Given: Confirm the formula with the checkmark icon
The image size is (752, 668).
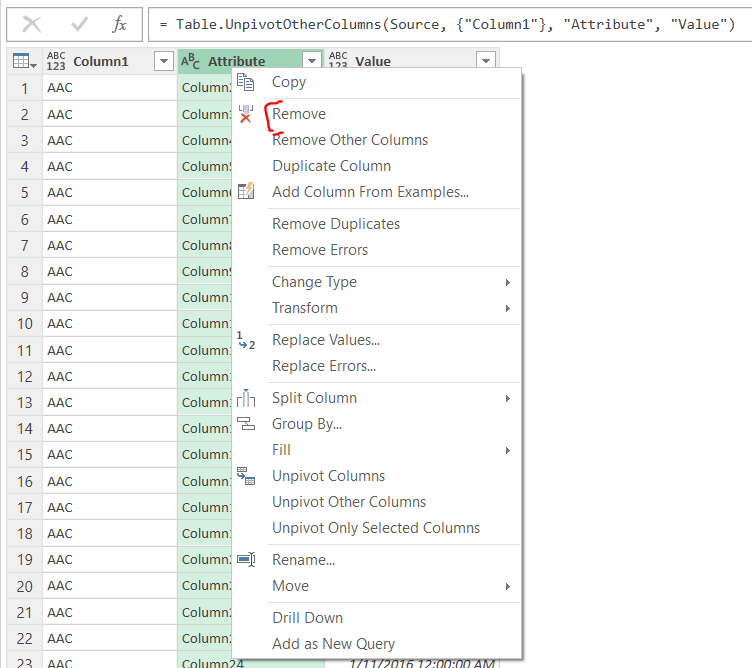Looking at the screenshot, I should pyautogui.click(x=79, y=24).
